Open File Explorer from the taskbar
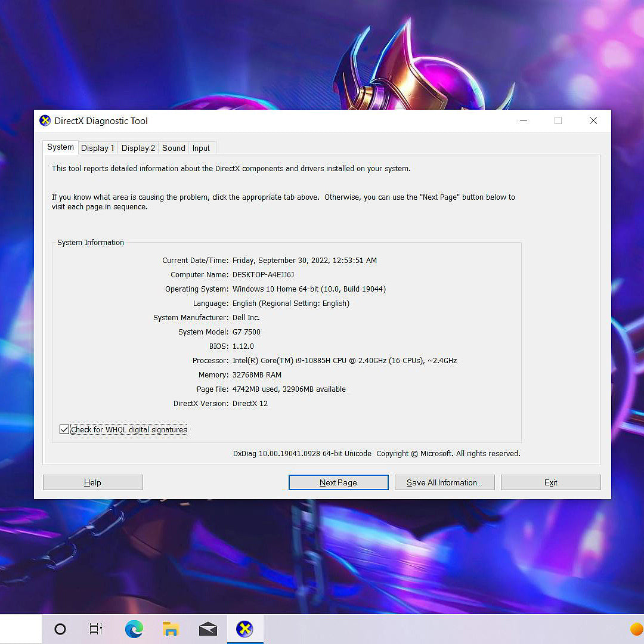The image size is (644, 644). pyautogui.click(x=171, y=629)
